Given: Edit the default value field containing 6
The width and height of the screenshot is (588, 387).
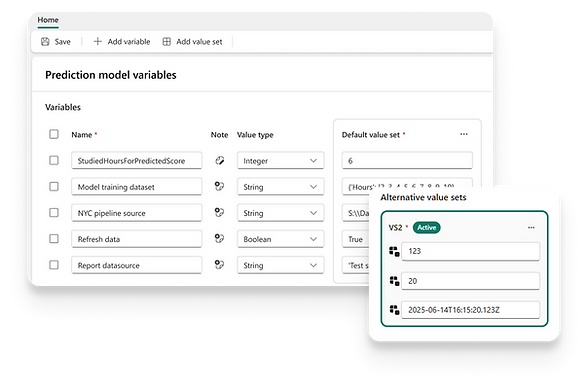Looking at the screenshot, I should [407, 160].
